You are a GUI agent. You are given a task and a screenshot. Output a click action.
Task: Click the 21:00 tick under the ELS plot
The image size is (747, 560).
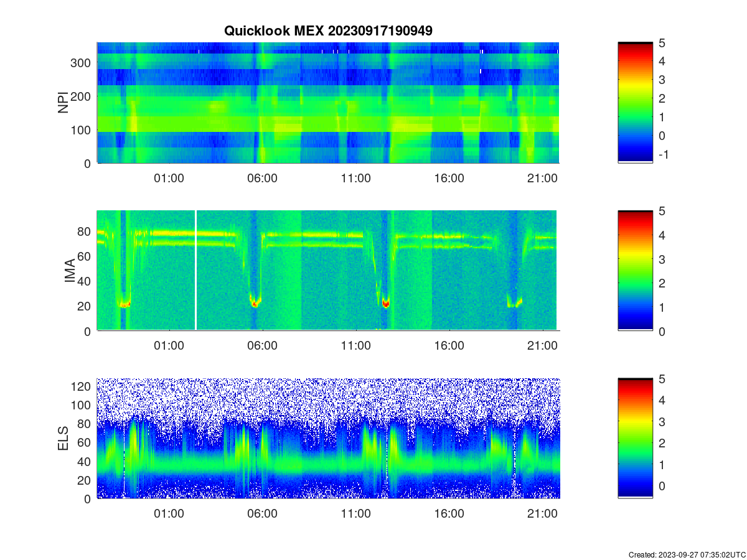542,514
